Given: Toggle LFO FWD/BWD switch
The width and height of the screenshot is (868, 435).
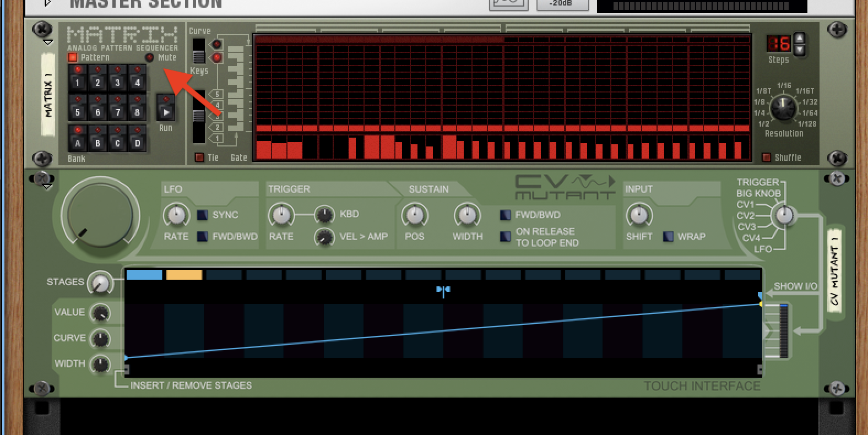Looking at the screenshot, I should click(203, 236).
